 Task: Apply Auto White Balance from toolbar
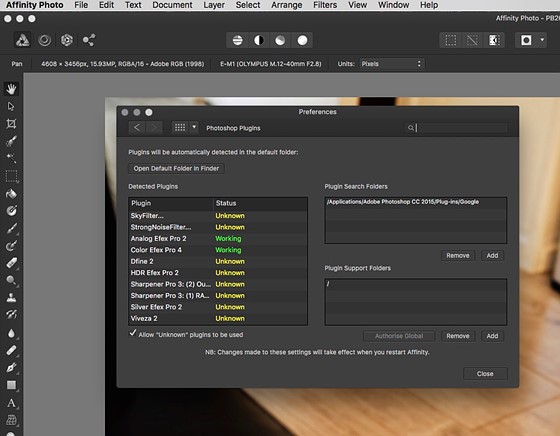(302, 40)
